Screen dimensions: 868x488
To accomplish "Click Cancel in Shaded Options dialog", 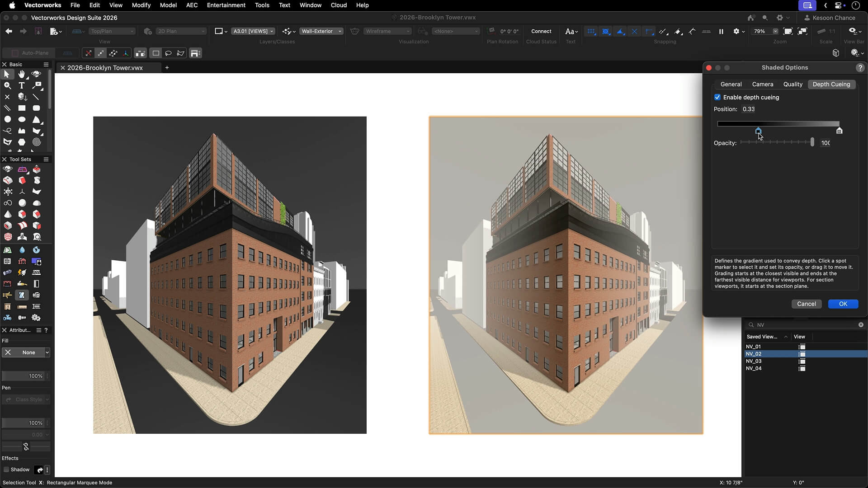I will click(806, 304).
